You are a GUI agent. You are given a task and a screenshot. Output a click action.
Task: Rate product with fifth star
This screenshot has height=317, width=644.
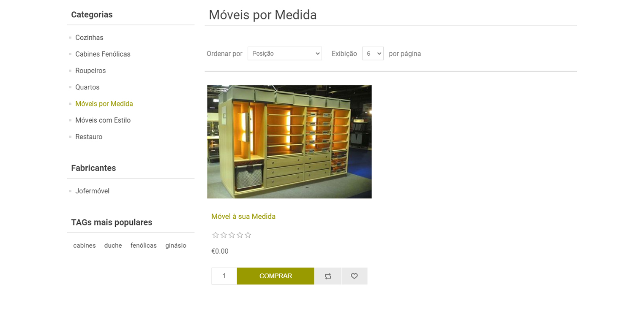click(248, 235)
